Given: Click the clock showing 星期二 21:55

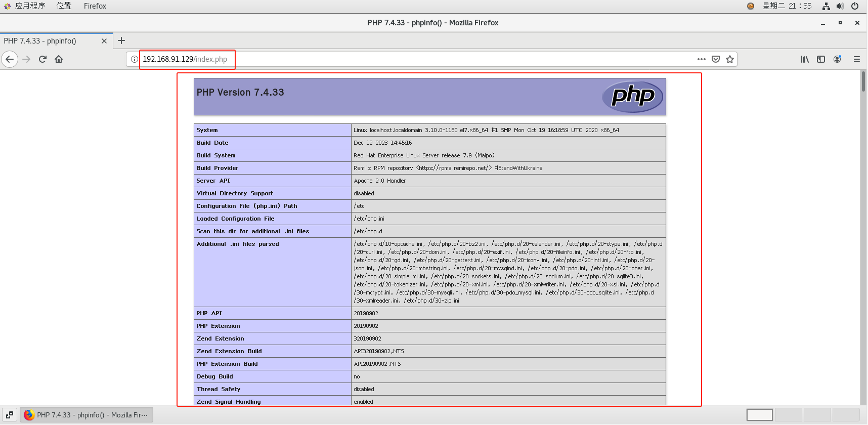Looking at the screenshot, I should (787, 6).
